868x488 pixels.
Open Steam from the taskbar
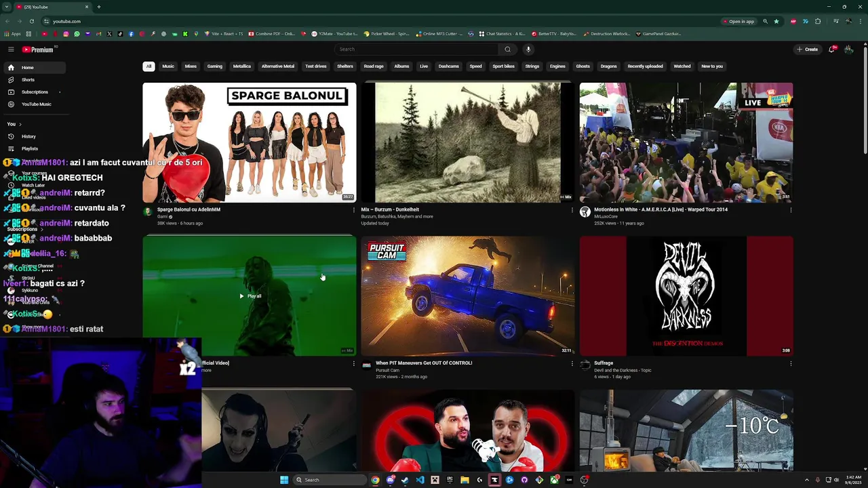(405, 480)
